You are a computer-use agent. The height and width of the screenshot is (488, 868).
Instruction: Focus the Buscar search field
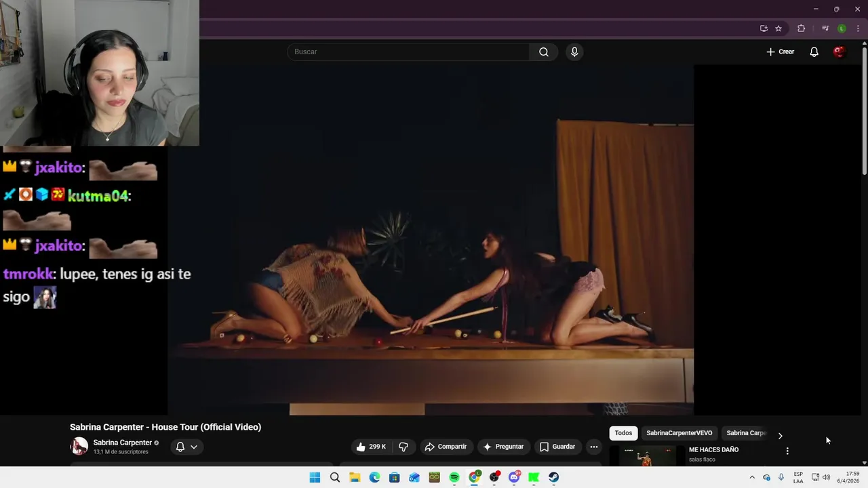coord(408,52)
